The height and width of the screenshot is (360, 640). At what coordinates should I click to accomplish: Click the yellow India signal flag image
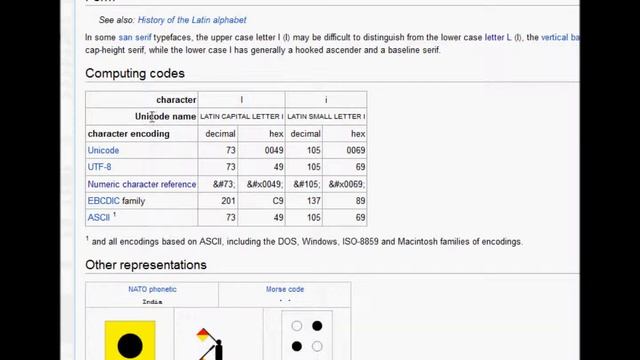(x=130, y=340)
